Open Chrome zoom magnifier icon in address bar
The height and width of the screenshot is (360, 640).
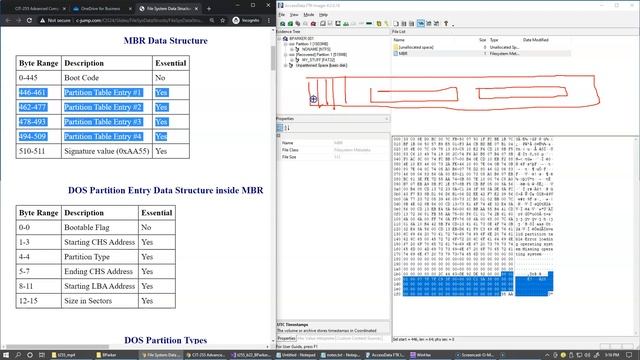[x=212, y=20]
